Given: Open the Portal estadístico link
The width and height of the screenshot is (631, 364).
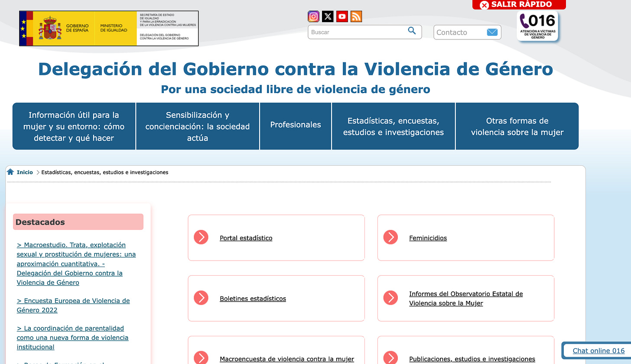Looking at the screenshot, I should coord(246,238).
